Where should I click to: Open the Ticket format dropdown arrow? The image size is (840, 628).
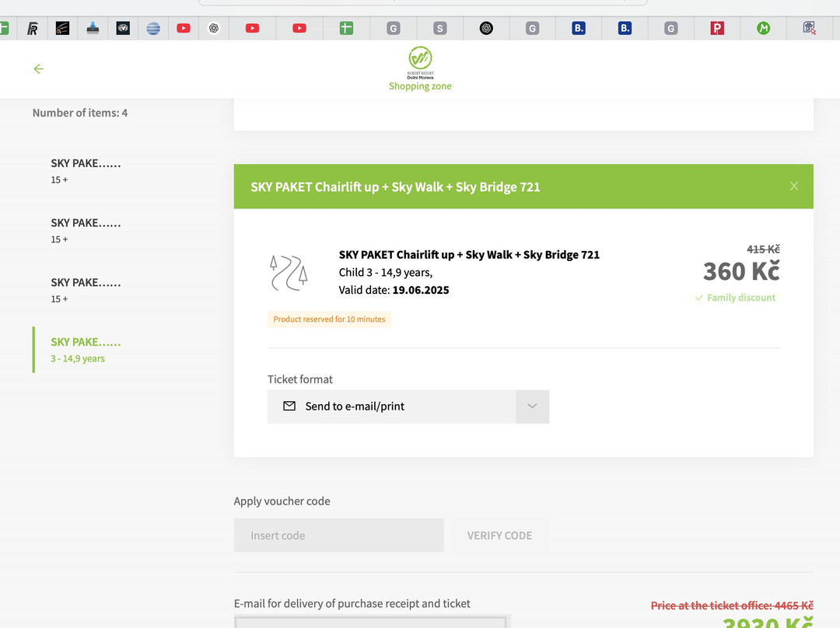click(532, 406)
